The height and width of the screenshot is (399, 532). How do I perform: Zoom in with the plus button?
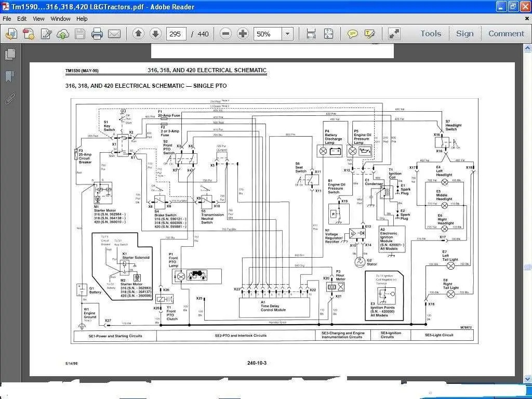(243, 34)
